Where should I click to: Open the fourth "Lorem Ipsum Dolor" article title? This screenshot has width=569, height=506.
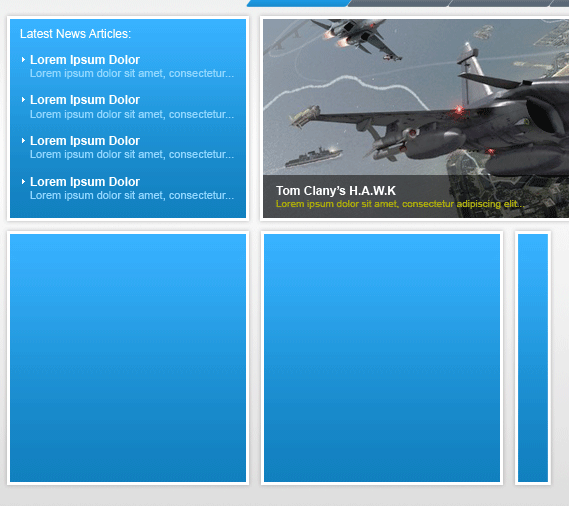pyautogui.click(x=85, y=182)
